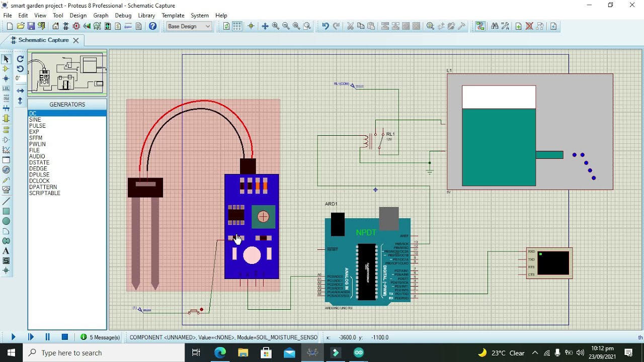Screen dimensions: 644x362
Task: Click the X-Mirror horizontal flip icon
Action: point(20,90)
